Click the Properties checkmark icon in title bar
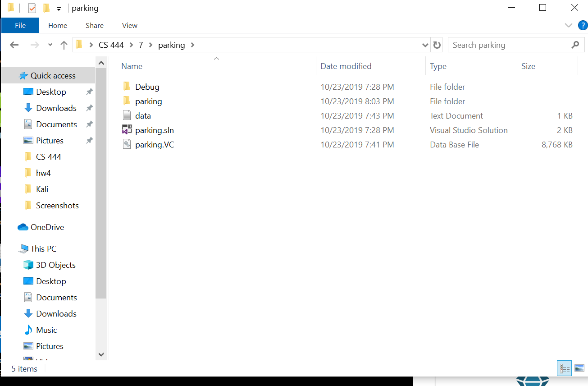 click(32, 8)
